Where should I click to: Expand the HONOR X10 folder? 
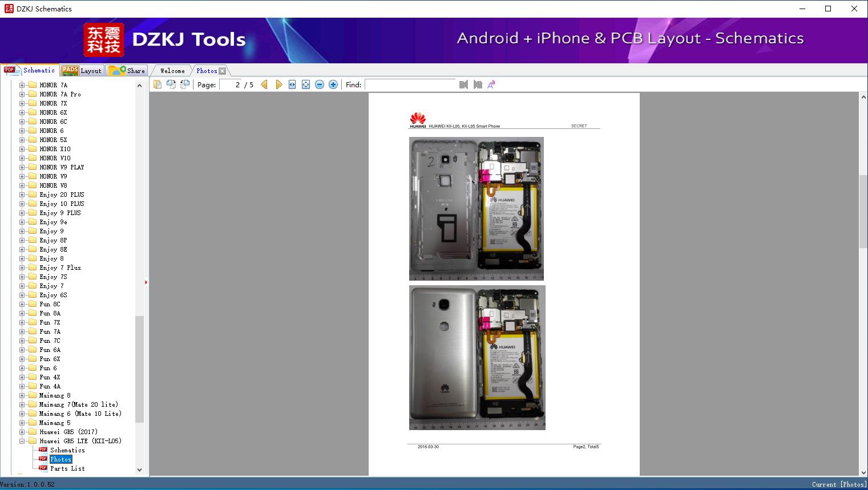point(22,149)
